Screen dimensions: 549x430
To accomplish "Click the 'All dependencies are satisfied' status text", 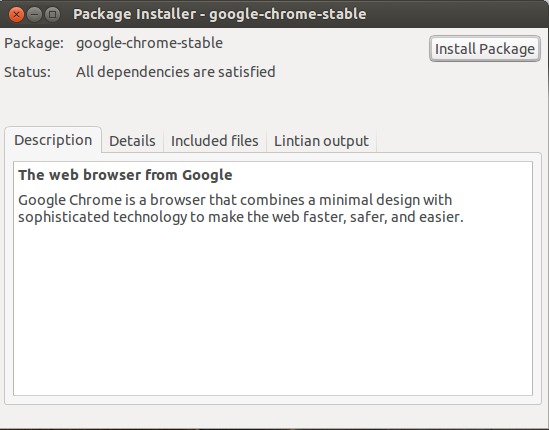I will (x=176, y=72).
